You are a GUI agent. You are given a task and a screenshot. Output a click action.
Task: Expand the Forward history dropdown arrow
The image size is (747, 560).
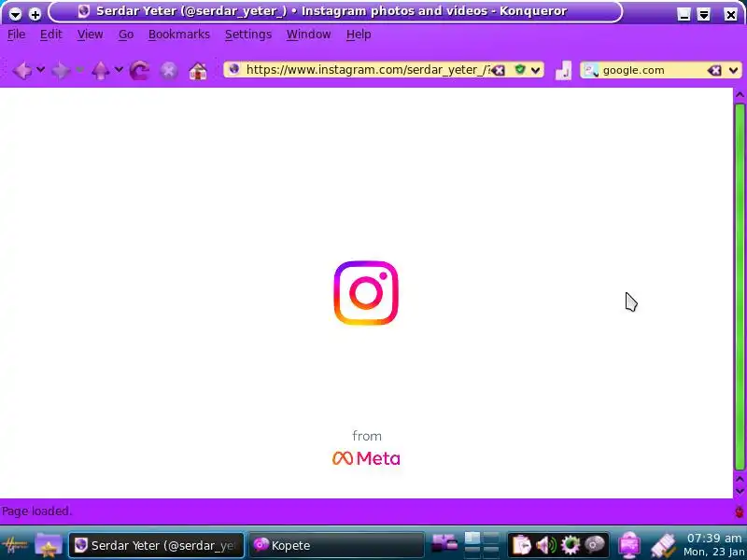(x=79, y=70)
